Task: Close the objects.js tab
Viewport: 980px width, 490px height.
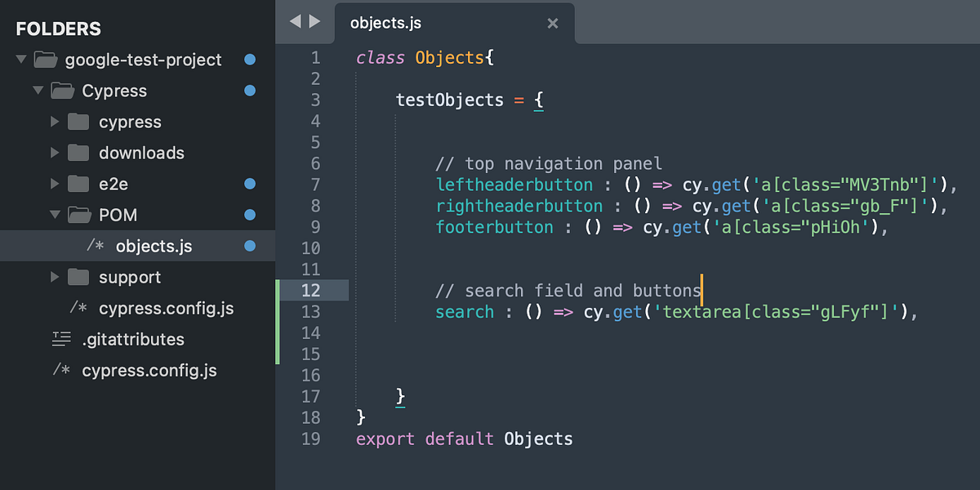Action: click(x=552, y=23)
